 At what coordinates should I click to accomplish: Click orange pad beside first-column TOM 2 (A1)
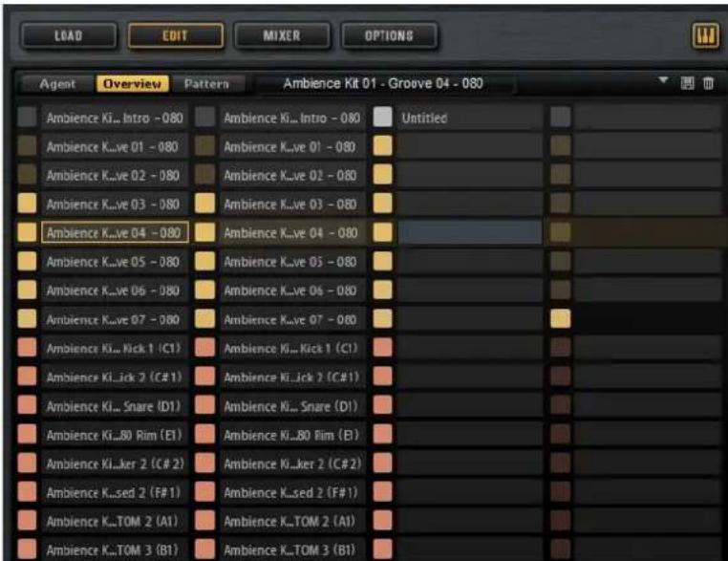27,520
